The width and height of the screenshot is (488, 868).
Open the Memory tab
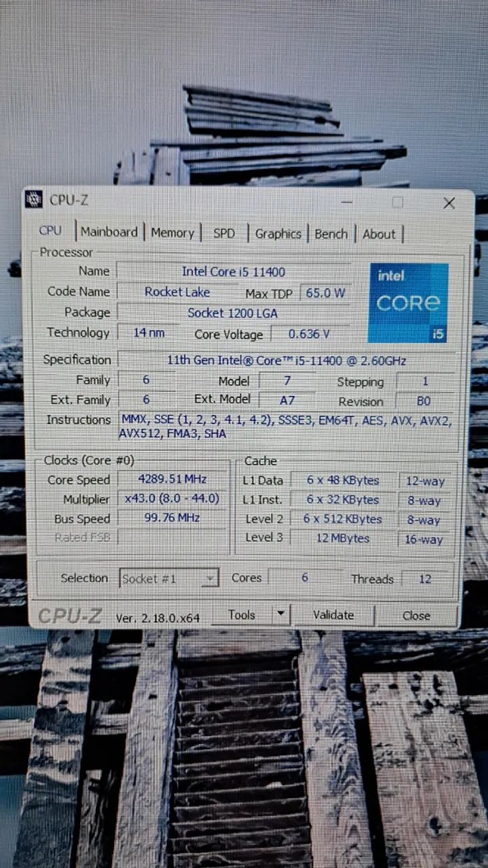tap(172, 233)
